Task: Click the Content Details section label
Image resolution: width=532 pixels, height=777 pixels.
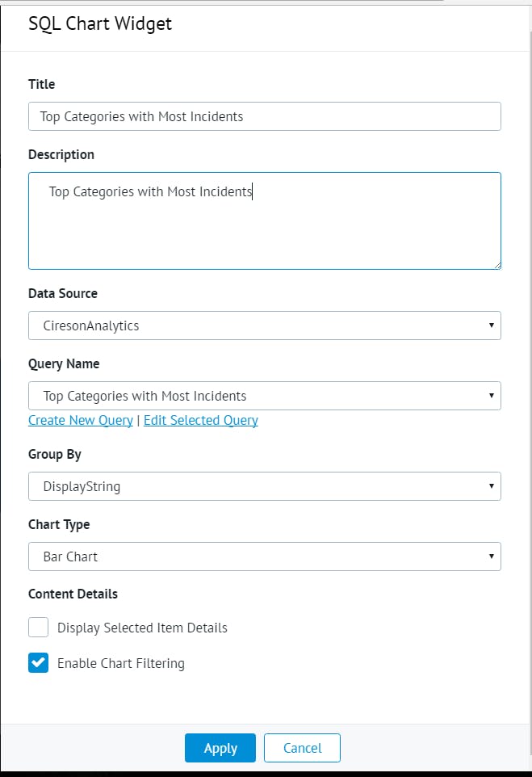Action: coord(73,594)
